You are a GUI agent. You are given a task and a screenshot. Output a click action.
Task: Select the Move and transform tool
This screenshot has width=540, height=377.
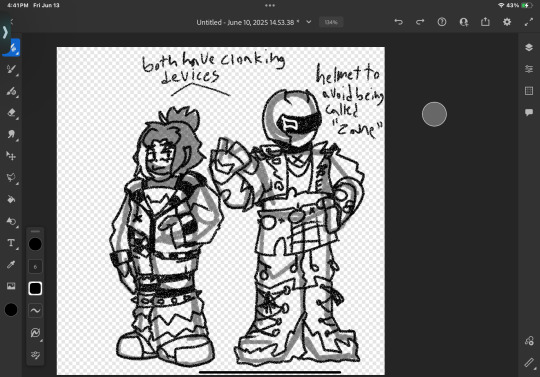(11, 156)
